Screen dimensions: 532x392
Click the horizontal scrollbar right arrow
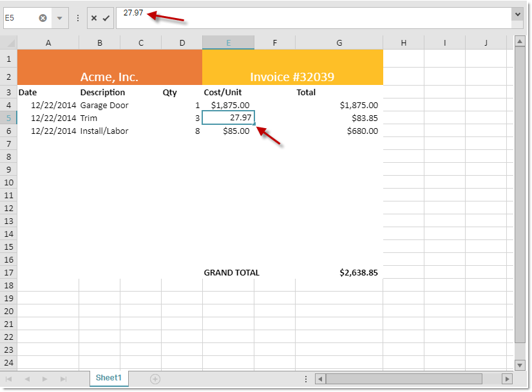pos(507,379)
